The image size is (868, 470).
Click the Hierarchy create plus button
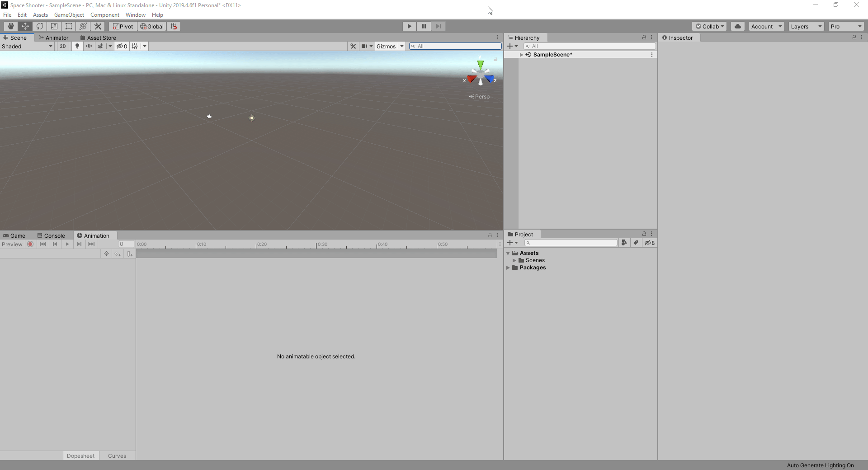coord(512,46)
